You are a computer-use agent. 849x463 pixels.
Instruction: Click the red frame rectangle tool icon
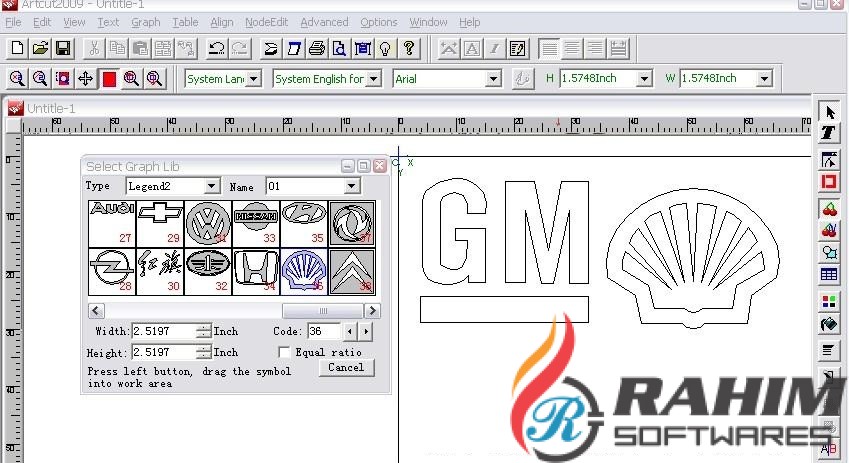click(x=829, y=181)
